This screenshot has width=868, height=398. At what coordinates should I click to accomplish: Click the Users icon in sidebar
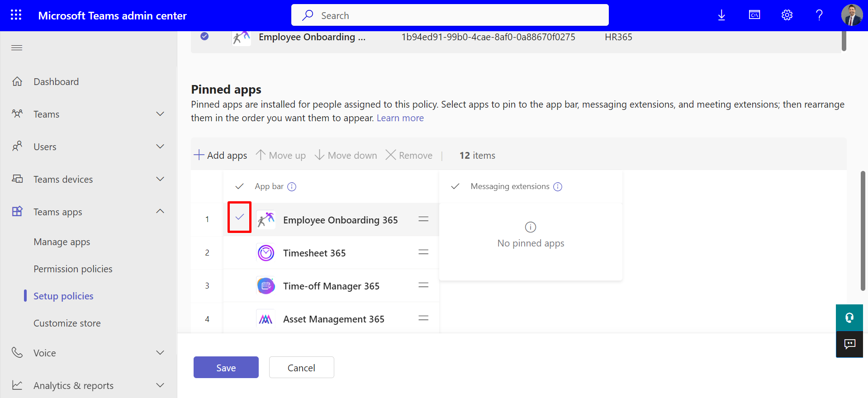click(17, 147)
